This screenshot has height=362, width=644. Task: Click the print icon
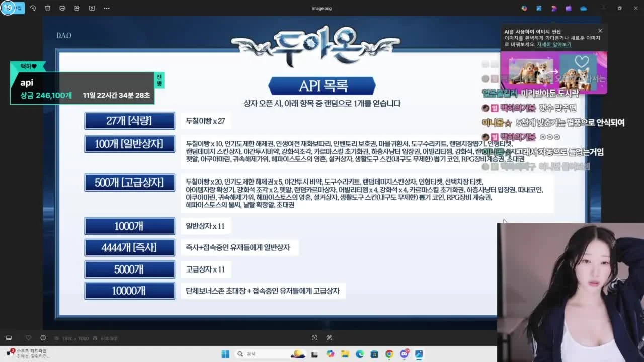click(x=62, y=8)
